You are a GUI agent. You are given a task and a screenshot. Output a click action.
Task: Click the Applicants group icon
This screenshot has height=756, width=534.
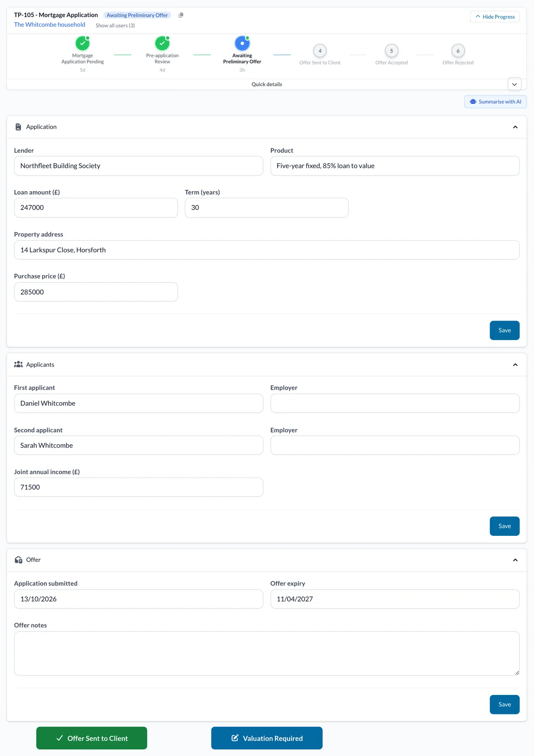(x=18, y=364)
